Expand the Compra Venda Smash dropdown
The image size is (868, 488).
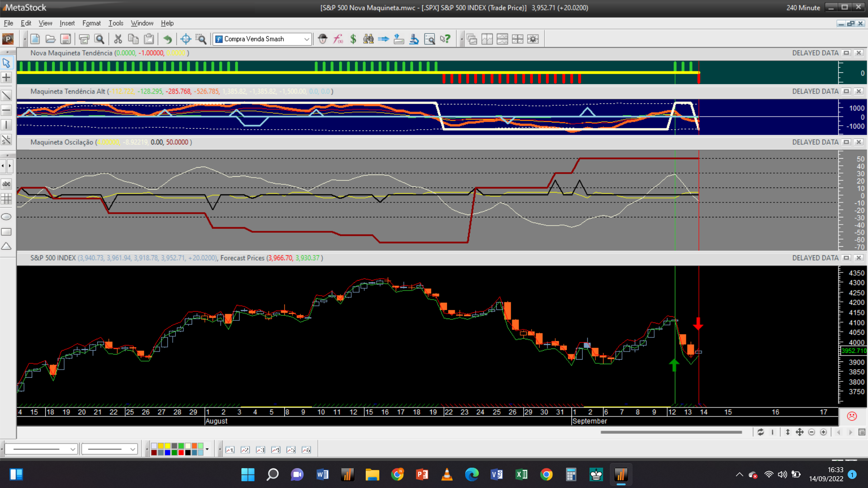coord(307,39)
